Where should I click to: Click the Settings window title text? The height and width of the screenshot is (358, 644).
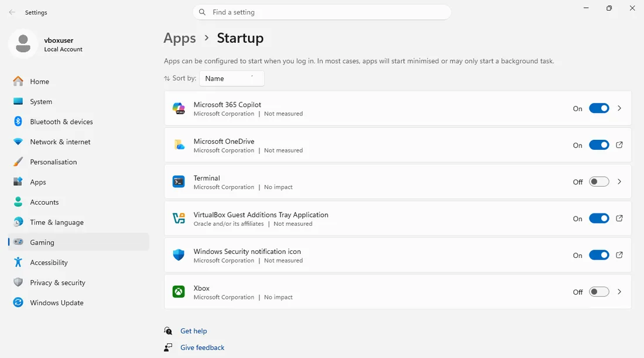click(x=36, y=12)
